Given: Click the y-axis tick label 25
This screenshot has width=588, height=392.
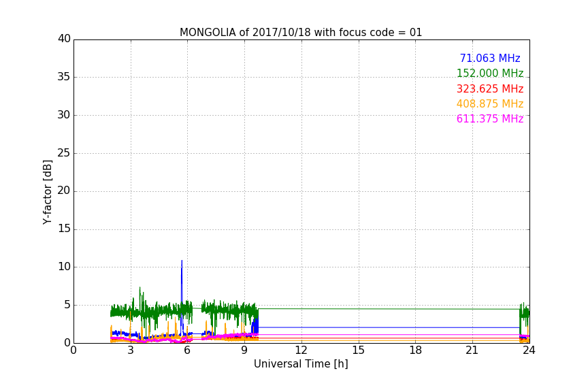Looking at the screenshot, I should coord(64,153).
